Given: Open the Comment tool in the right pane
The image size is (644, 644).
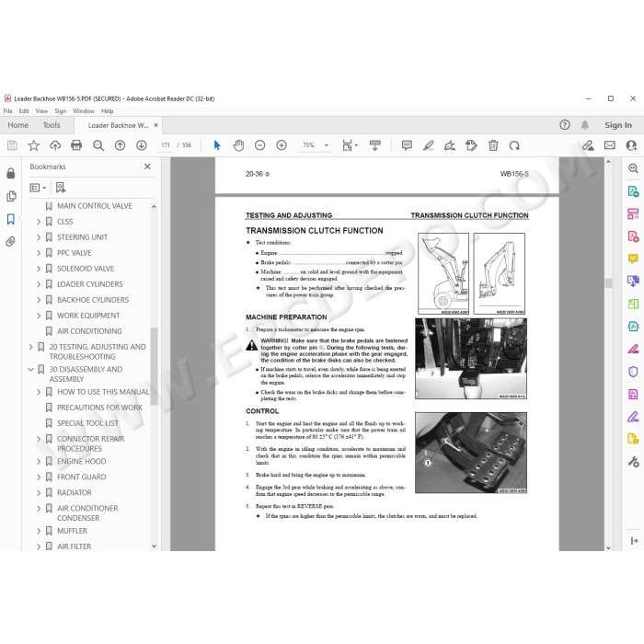Looking at the screenshot, I should click(x=633, y=259).
